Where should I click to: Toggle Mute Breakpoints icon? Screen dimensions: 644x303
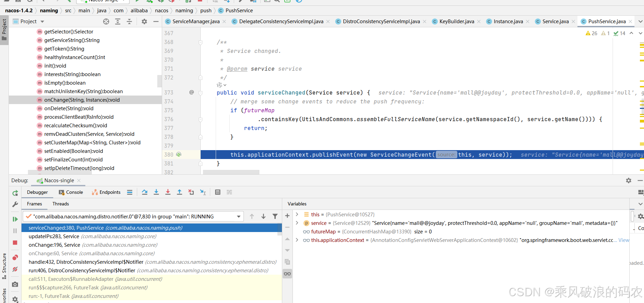point(15,269)
